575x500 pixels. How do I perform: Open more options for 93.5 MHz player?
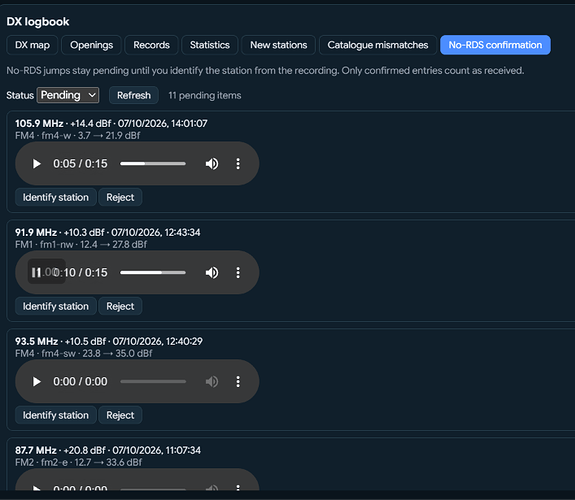pos(238,382)
